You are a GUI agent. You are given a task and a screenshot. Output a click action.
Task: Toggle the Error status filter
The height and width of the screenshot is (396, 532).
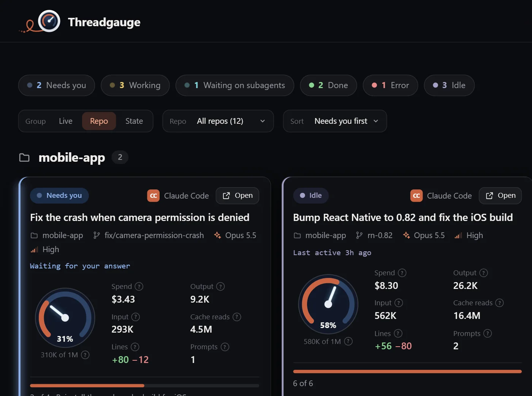click(x=390, y=85)
